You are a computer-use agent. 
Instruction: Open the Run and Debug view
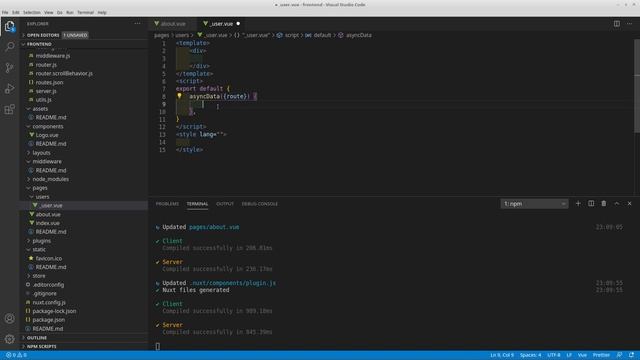coord(9,89)
